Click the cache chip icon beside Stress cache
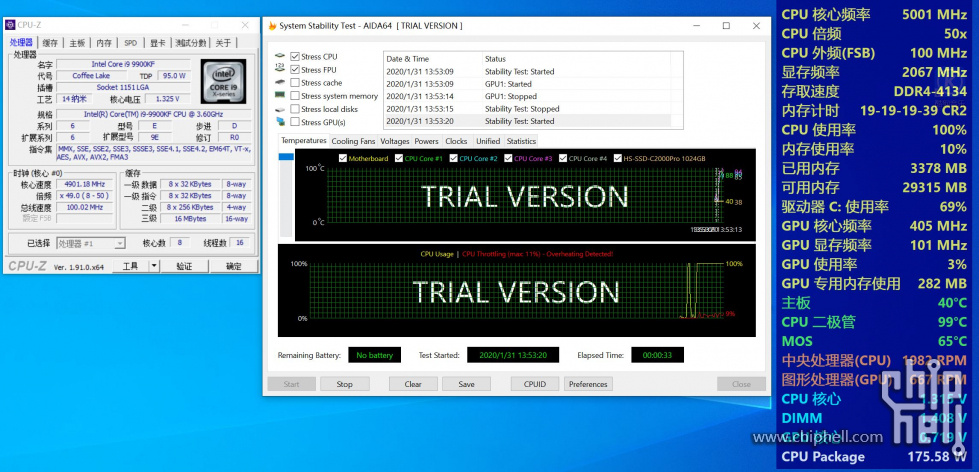 coord(280,82)
